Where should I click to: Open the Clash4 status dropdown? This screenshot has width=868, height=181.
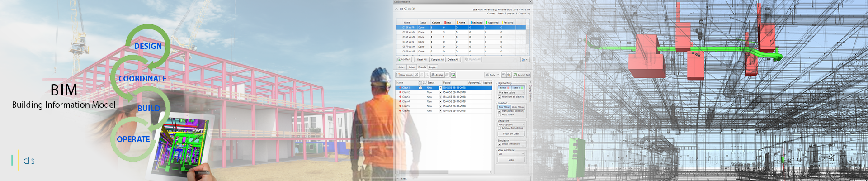tap(440, 101)
